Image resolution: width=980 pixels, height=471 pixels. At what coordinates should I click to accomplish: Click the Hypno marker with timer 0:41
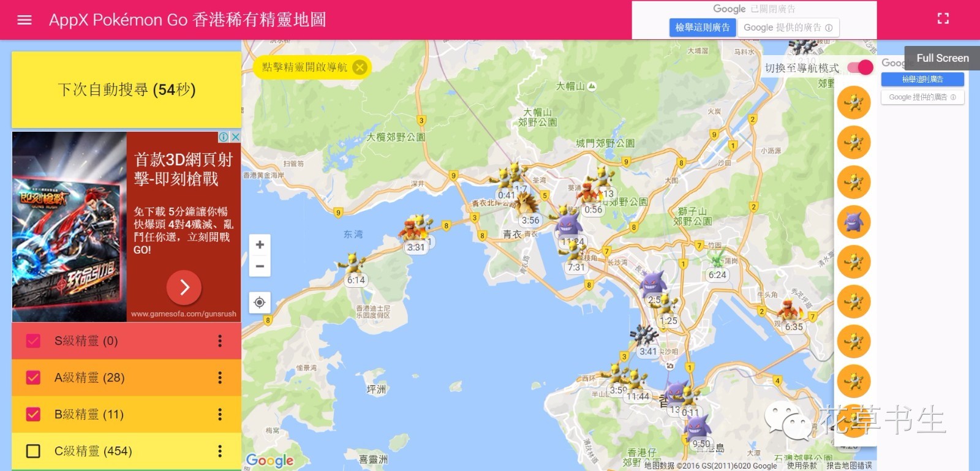coord(503,182)
